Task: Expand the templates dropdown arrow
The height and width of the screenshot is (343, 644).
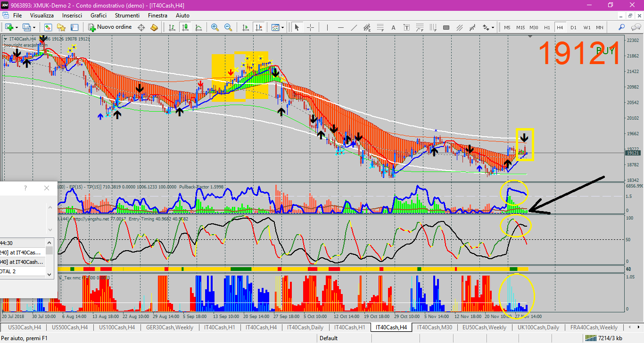Action: pos(282,27)
